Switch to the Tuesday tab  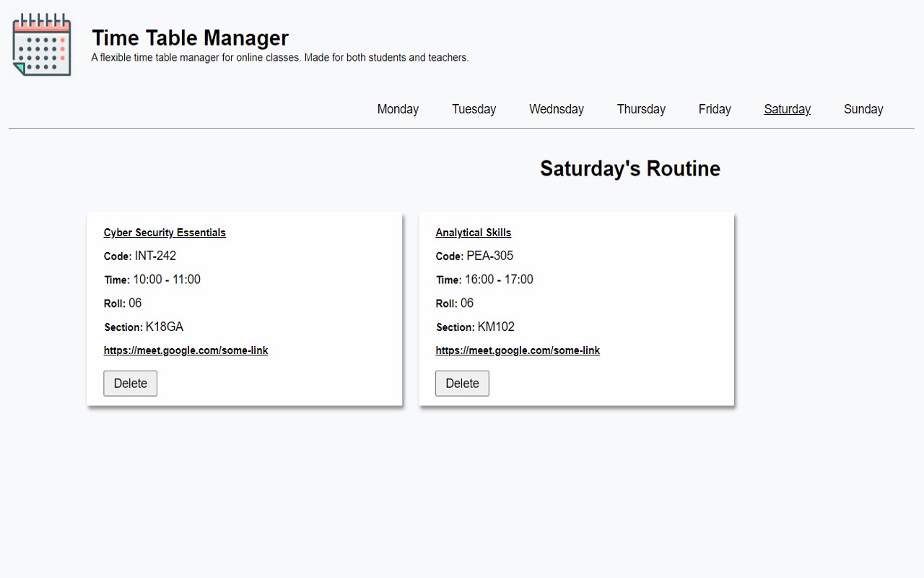click(474, 109)
